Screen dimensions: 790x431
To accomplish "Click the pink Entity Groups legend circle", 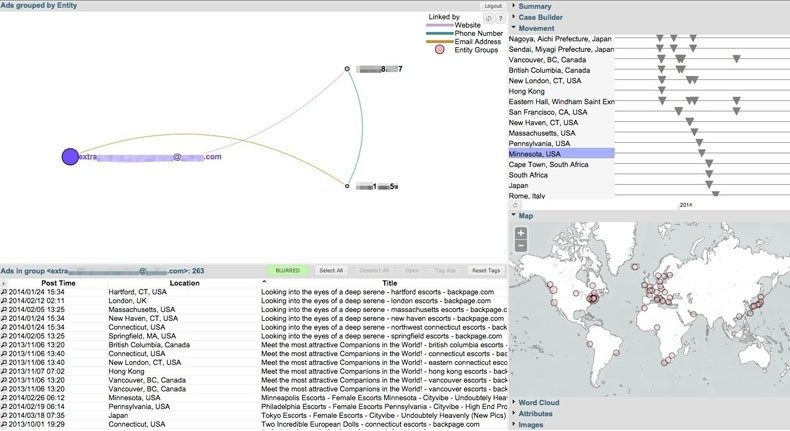I will pos(439,49).
